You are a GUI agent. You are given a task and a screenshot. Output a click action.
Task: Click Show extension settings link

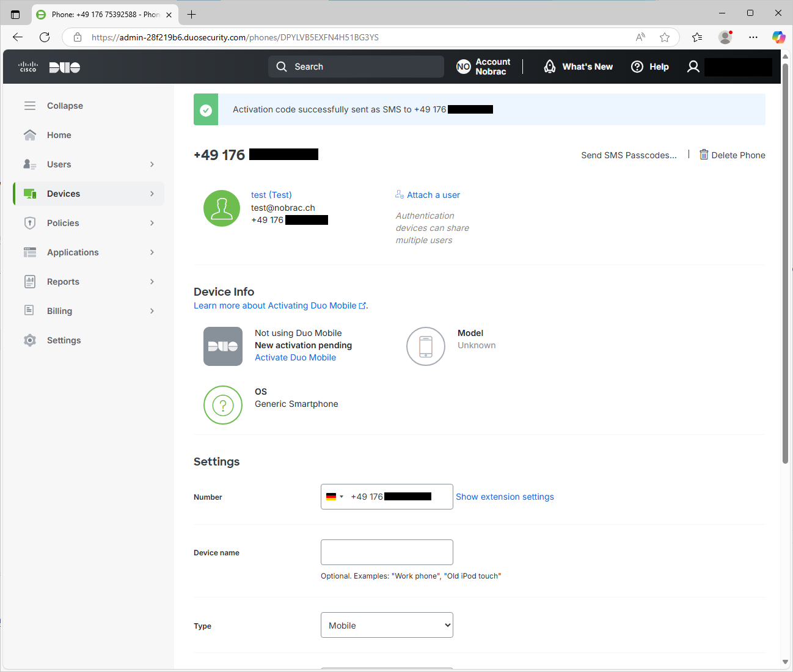[x=505, y=497]
